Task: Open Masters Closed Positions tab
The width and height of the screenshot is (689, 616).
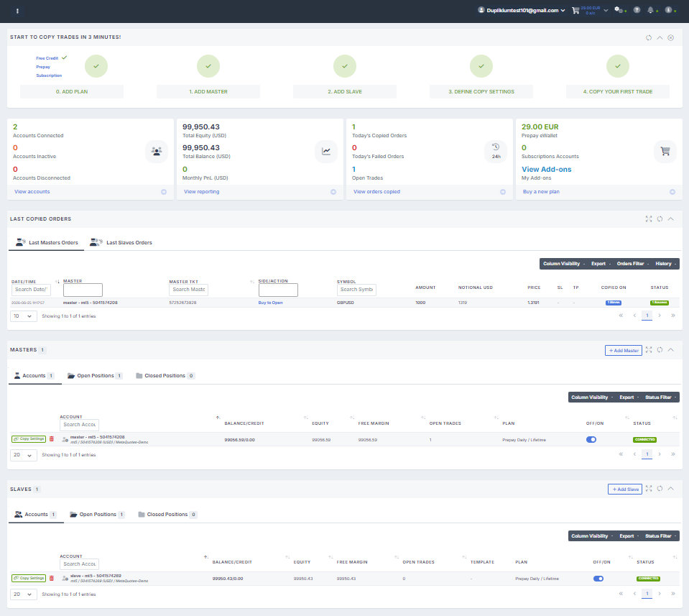Action: (165, 376)
